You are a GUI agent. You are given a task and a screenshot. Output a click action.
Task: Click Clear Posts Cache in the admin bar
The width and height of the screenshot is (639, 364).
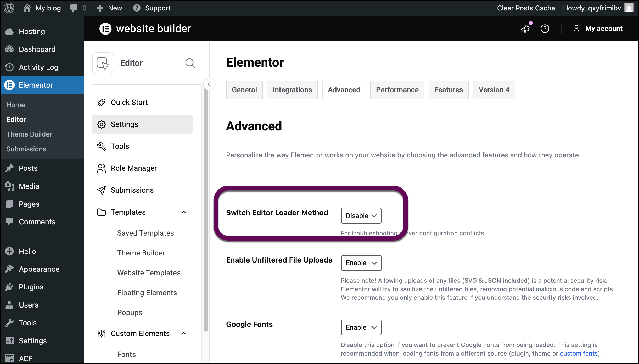click(526, 8)
